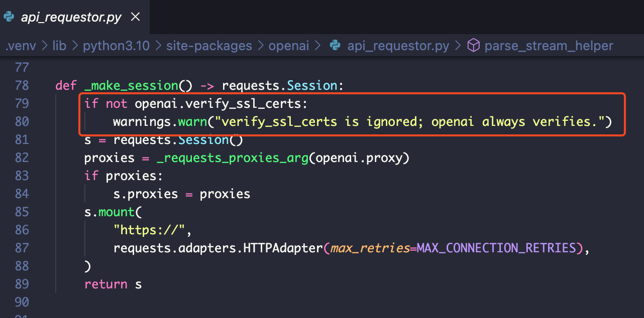This screenshot has width=644, height=318.
Task: Open parse_stream_helper symbol breadcrumb
Action: coord(549,46)
